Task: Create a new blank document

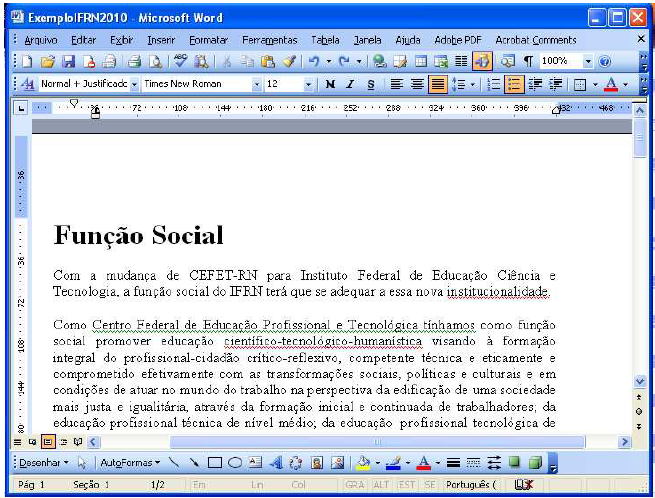Action: coord(27,62)
